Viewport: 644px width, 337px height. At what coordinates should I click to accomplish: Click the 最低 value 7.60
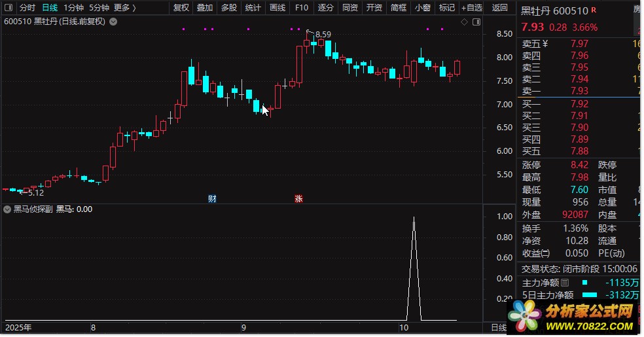coord(579,190)
